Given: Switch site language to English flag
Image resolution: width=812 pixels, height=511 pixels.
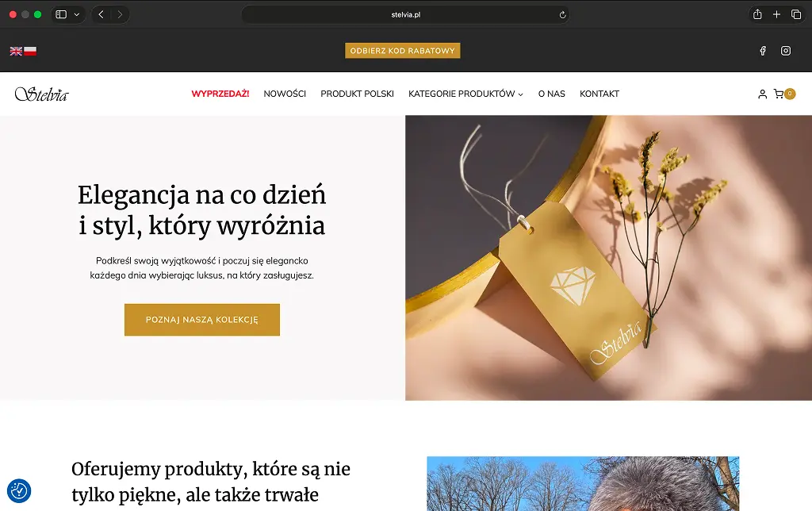Looking at the screenshot, I should (16, 51).
